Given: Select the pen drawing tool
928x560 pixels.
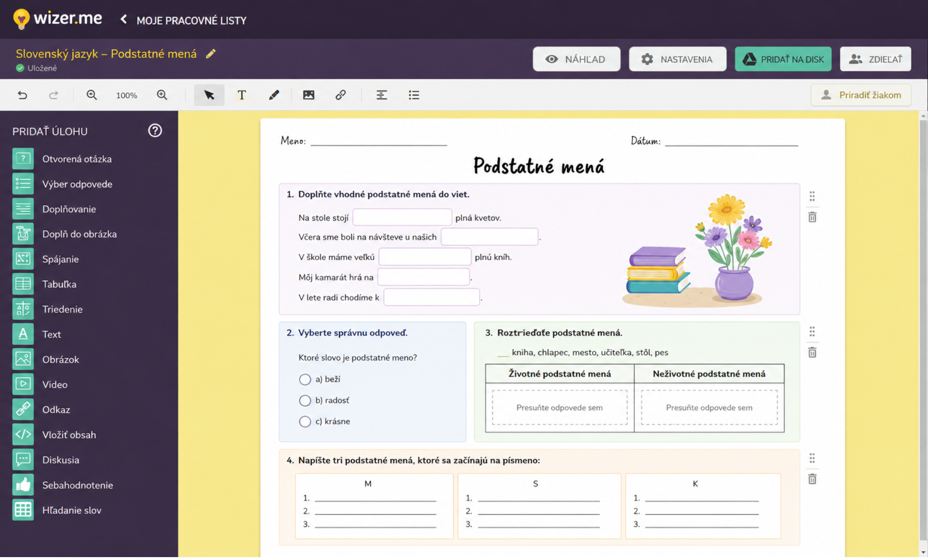Looking at the screenshot, I should coord(274,95).
